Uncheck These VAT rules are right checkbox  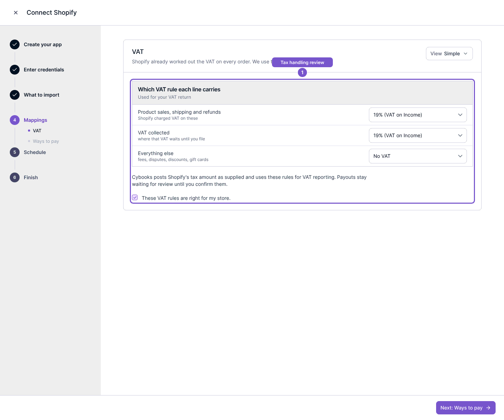[x=135, y=197]
